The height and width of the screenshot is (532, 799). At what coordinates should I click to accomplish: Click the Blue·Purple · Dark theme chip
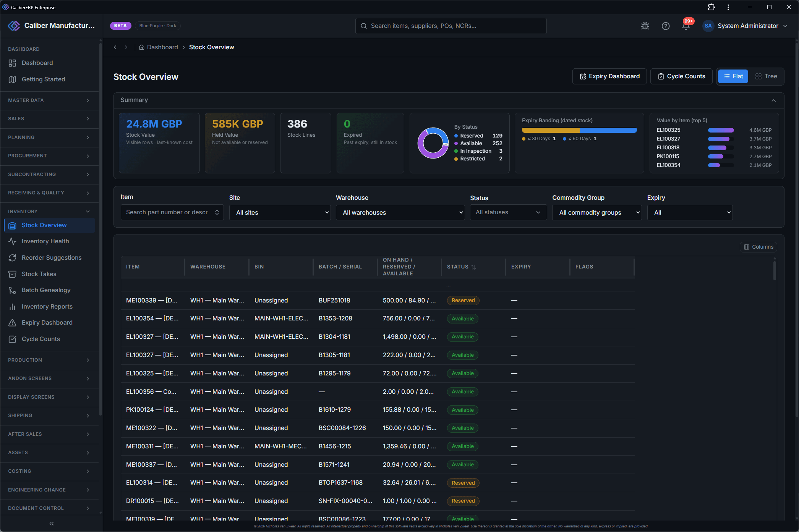pos(157,26)
